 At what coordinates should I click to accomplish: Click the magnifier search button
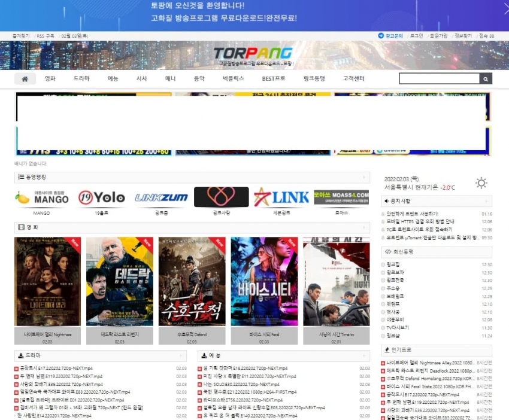[486, 79]
